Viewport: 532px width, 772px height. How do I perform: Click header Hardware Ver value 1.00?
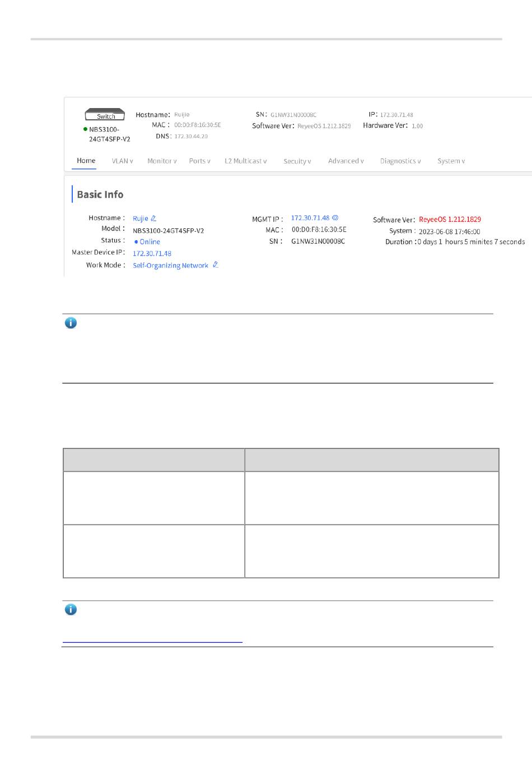pyautogui.click(x=417, y=126)
